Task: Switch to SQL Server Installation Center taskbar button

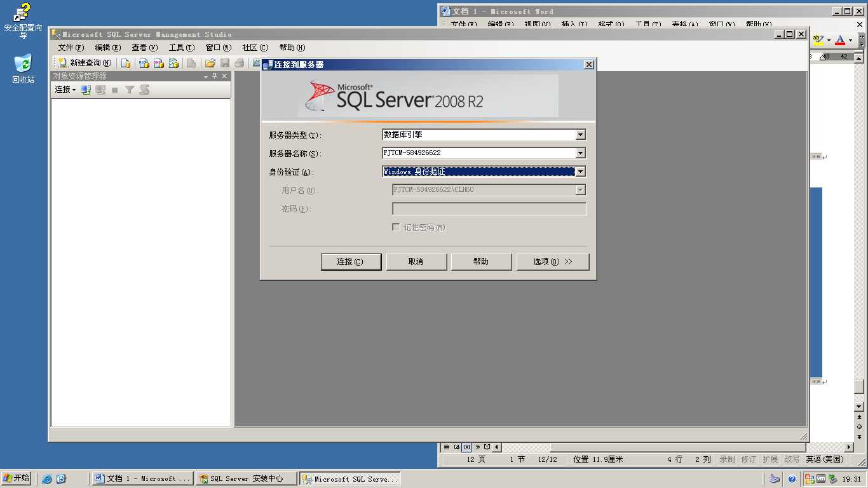Action: (246, 478)
